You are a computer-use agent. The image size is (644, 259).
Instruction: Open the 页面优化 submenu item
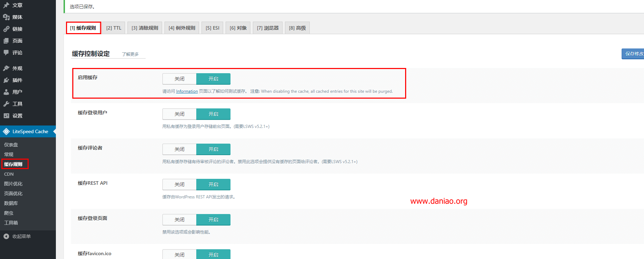pyautogui.click(x=13, y=193)
